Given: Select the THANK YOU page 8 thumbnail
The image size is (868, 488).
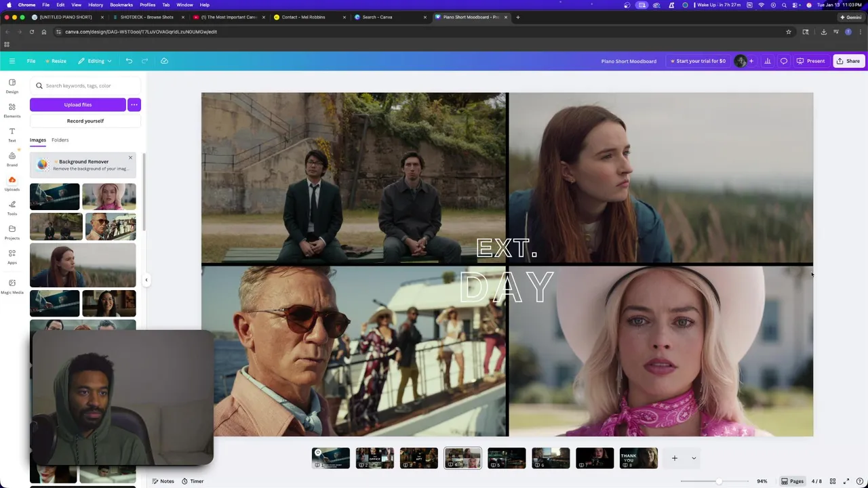Looking at the screenshot, I should click(638, 458).
